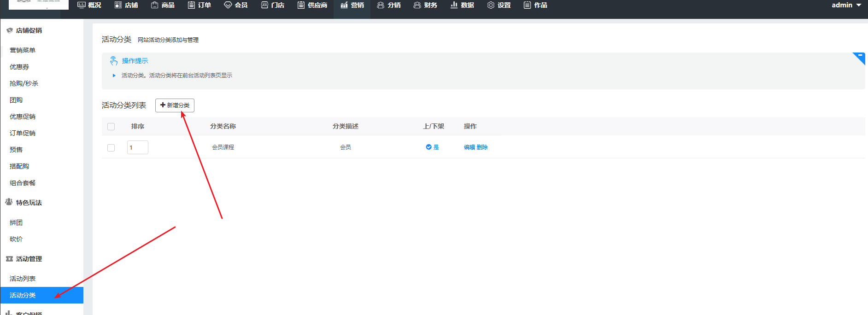Viewport: 868px width, 315px height.
Task: Click the 店铺促销 section tag icon
Action: click(x=9, y=30)
